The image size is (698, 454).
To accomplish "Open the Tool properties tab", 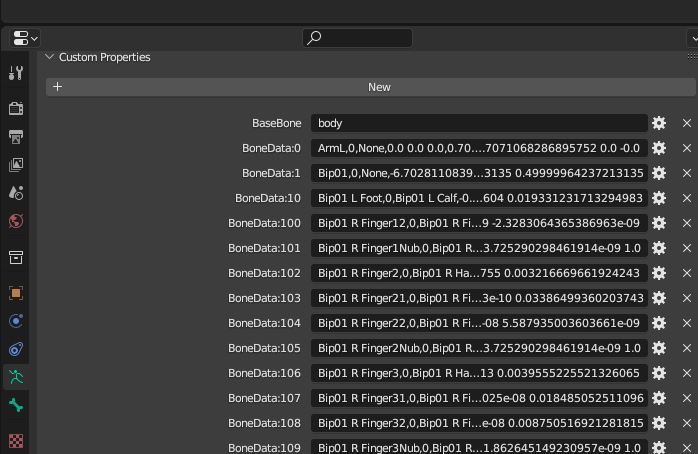I will 16,73.
